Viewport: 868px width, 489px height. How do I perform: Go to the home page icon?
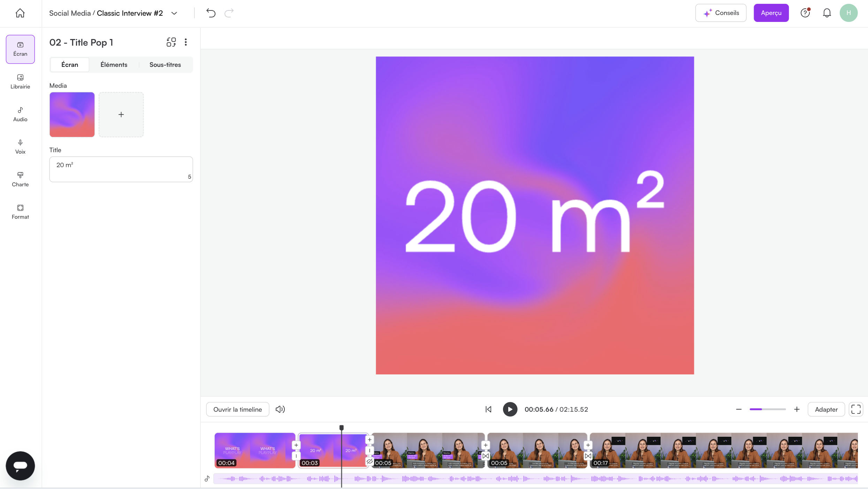click(20, 13)
